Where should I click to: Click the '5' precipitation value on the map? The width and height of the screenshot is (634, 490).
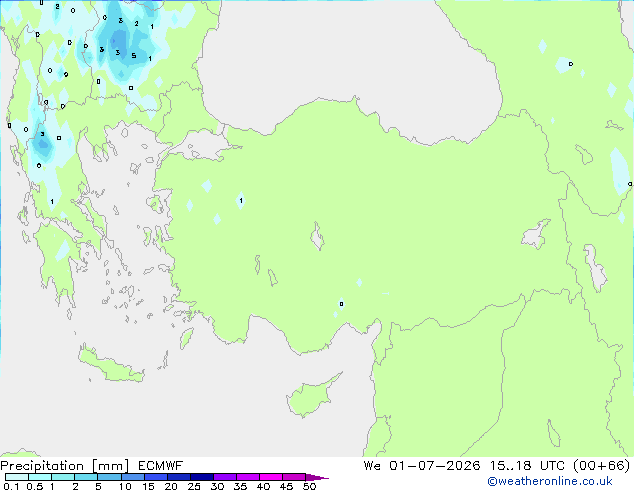point(134,56)
